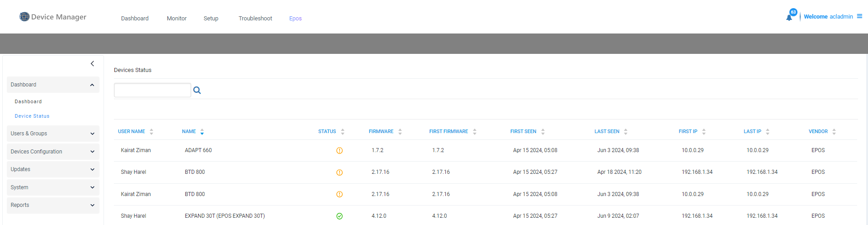The width and height of the screenshot is (868, 225).
Task: Sort by the USER NAME column arrows
Action: tap(151, 132)
